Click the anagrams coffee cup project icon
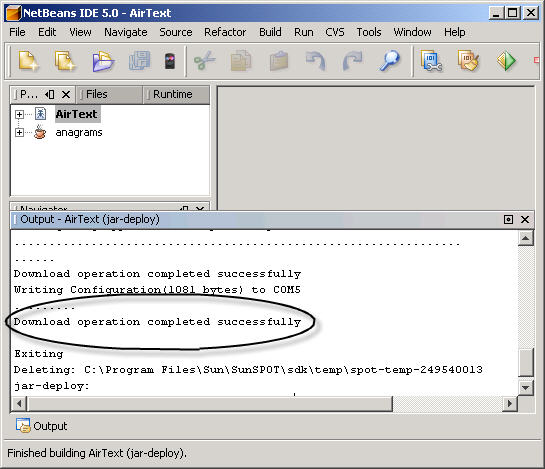This screenshot has width=545, height=469. [40, 132]
